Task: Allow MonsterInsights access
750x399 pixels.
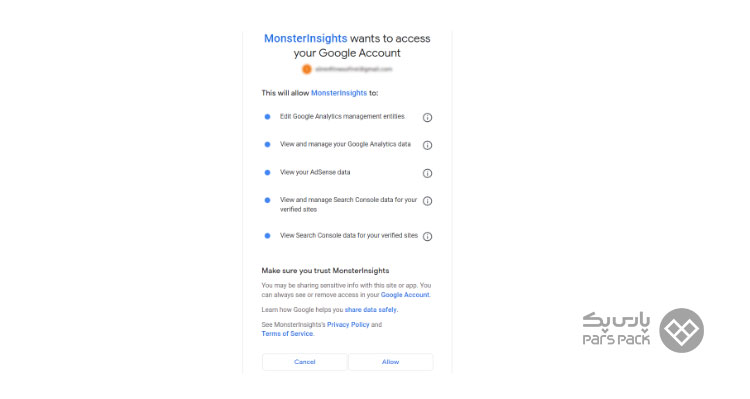Action: 391,362
